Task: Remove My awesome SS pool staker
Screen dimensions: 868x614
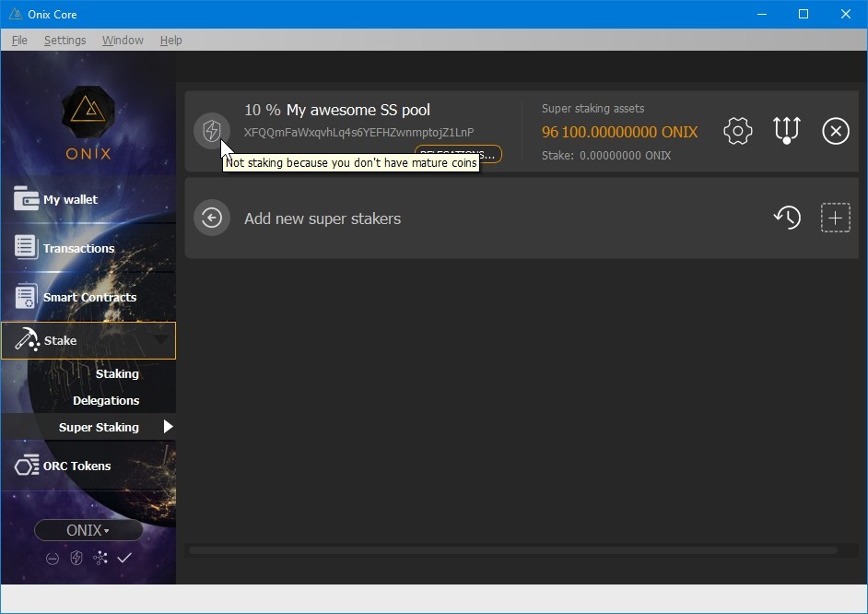Action: (x=836, y=131)
